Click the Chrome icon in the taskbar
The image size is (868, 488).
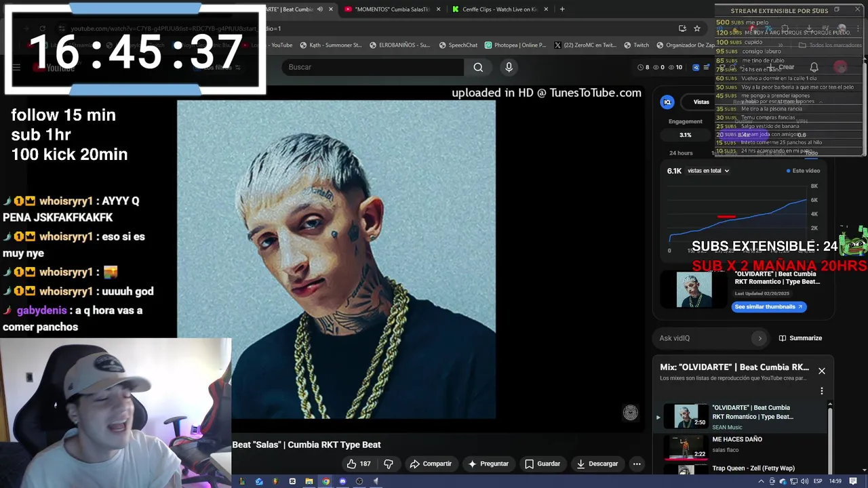pyautogui.click(x=326, y=481)
